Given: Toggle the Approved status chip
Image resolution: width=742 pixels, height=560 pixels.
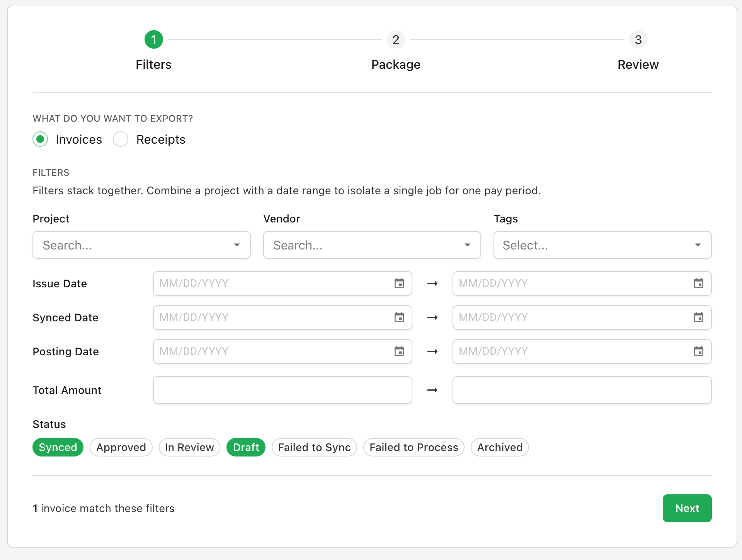Looking at the screenshot, I should (121, 447).
